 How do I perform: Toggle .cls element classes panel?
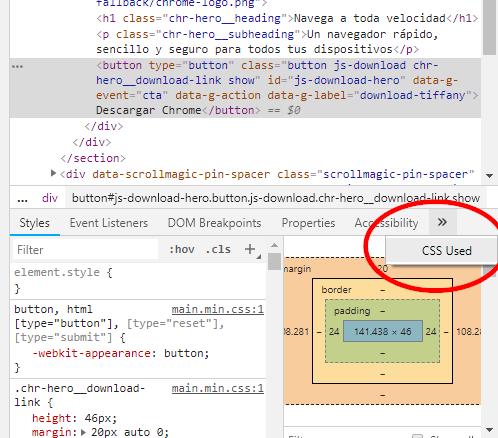218,249
